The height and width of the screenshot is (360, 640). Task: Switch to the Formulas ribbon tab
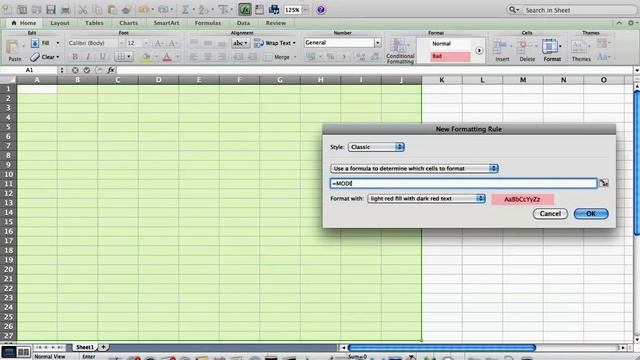point(208,23)
